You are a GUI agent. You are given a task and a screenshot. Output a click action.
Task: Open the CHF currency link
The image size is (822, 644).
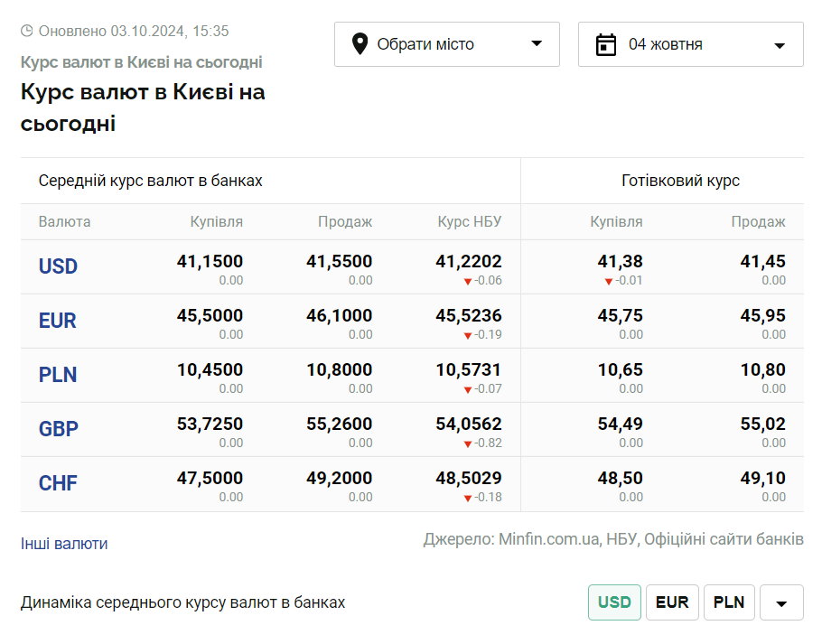coord(58,483)
